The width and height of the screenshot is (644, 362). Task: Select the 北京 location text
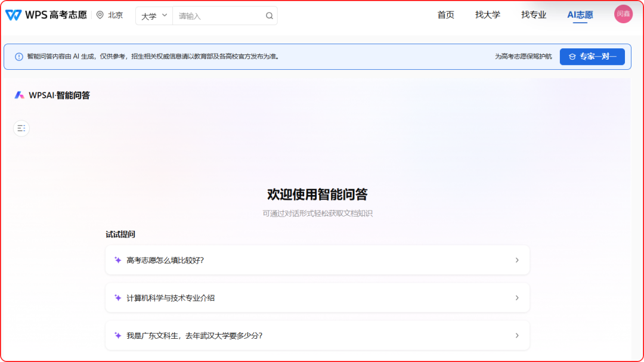pyautogui.click(x=116, y=15)
